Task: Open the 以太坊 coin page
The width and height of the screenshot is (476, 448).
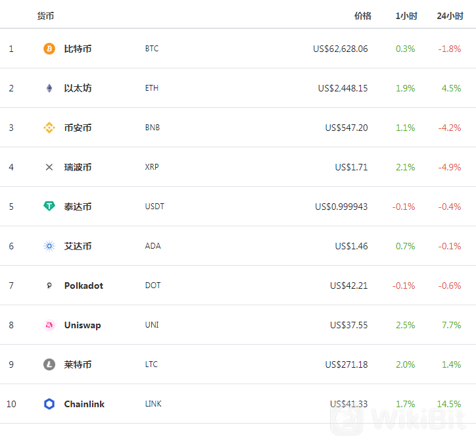Action: point(78,88)
